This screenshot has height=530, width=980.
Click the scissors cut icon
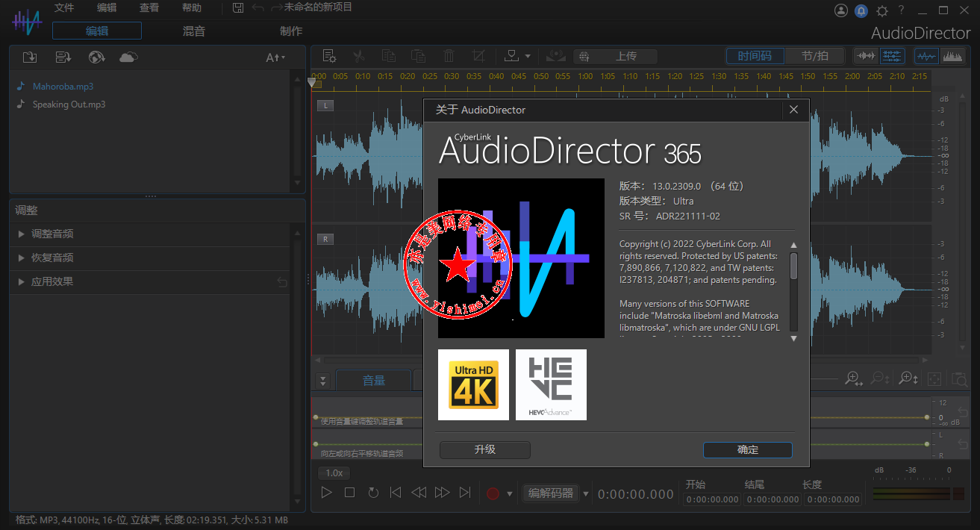tap(359, 56)
